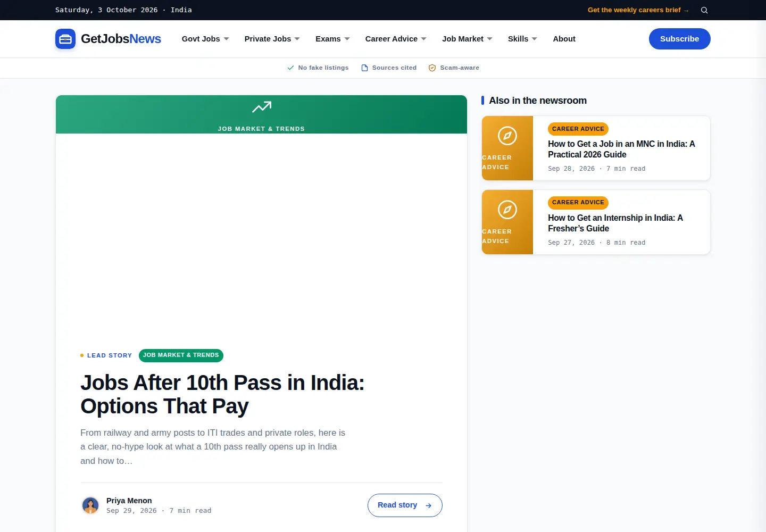Click the GetJobsNews briefcase logo icon
766x532 pixels.
pos(65,39)
